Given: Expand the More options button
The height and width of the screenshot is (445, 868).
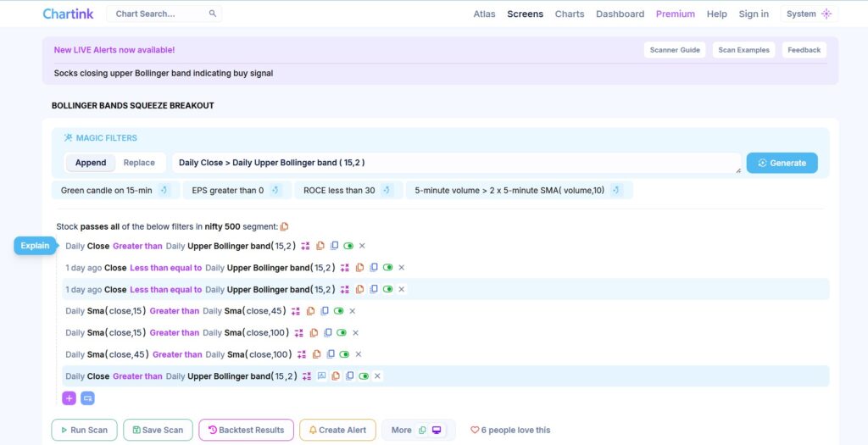Looking at the screenshot, I should pos(401,430).
